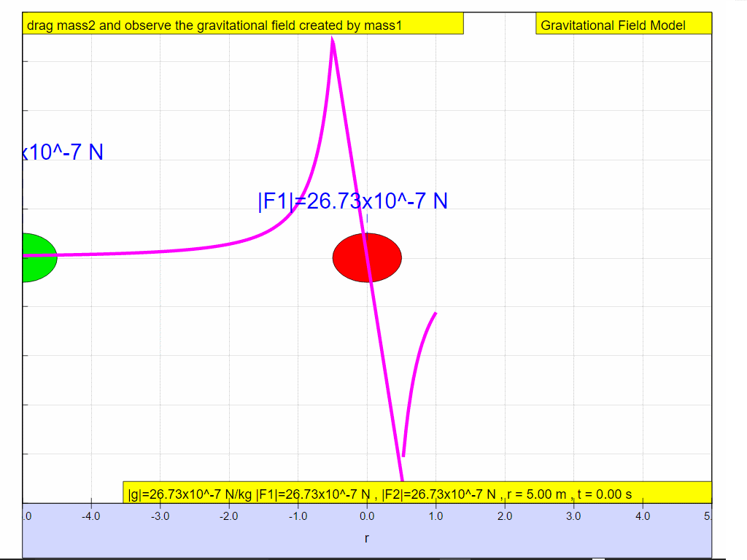Click the 0.0 tick on r axis
This screenshot has height=560, width=747.
(367, 516)
